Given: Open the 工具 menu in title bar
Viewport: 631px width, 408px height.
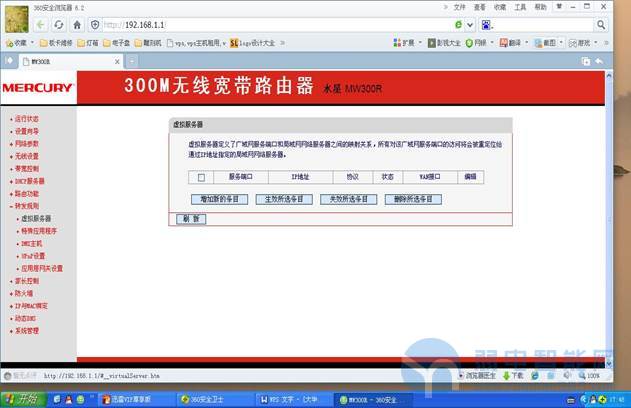Looking at the screenshot, I should click(520, 6).
